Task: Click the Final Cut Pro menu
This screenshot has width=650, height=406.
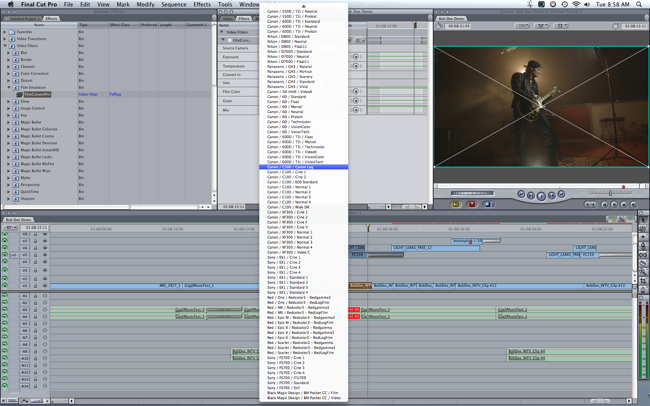Action: click(39, 4)
